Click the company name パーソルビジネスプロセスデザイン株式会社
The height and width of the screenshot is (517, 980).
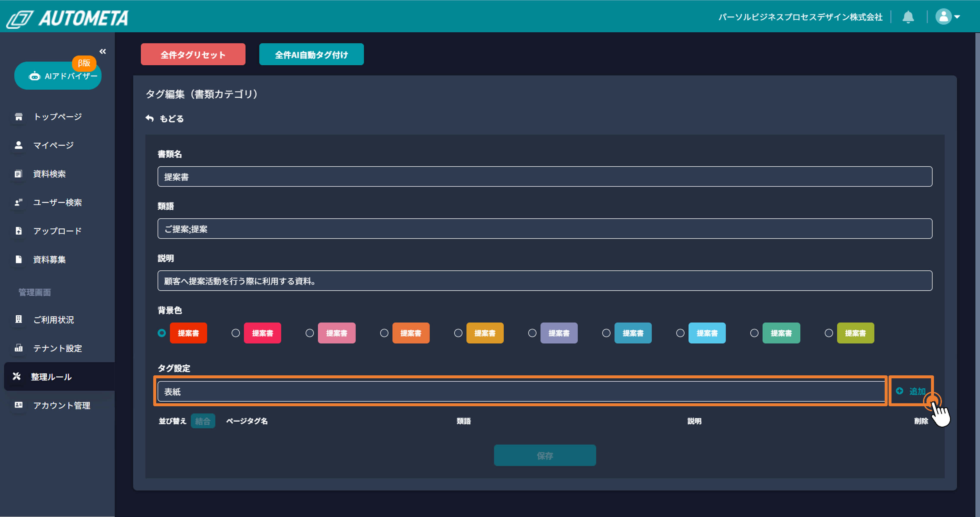pyautogui.click(x=800, y=17)
